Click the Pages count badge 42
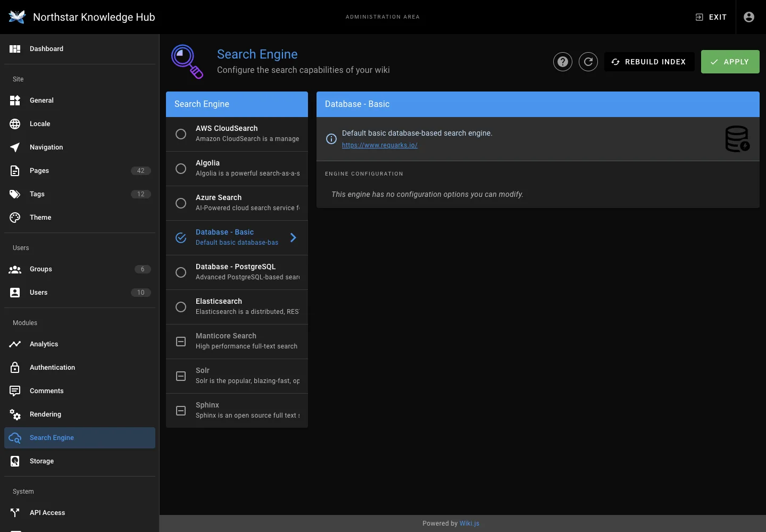The width and height of the screenshot is (766, 532). pyautogui.click(x=141, y=171)
